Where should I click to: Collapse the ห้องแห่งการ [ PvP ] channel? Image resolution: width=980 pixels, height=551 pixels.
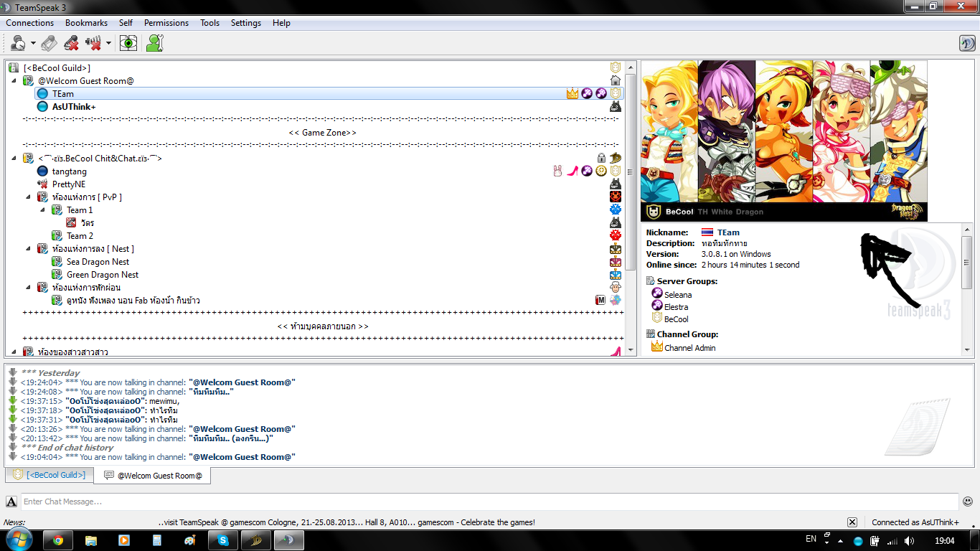(x=28, y=197)
